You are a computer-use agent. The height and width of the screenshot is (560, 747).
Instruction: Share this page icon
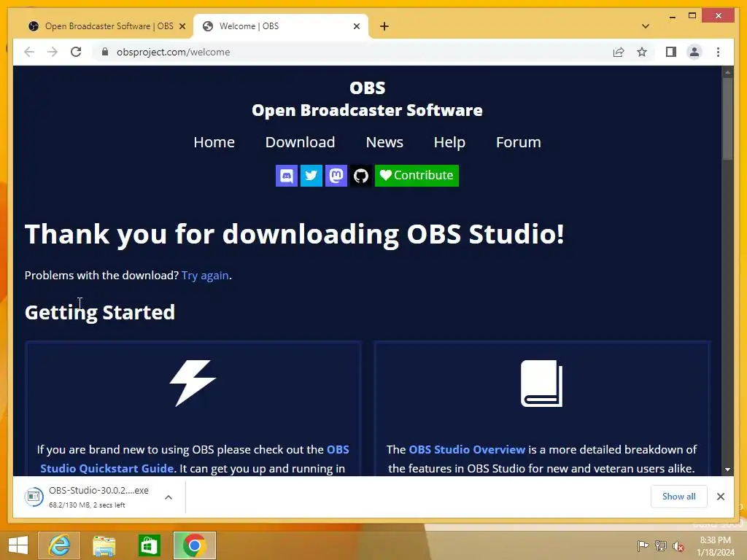coord(619,52)
